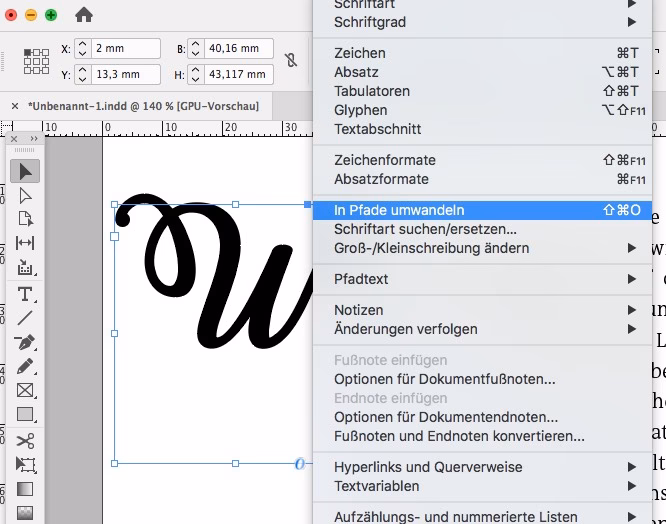This screenshot has width=666, height=524.
Task: Click the X position field
Action: coord(126,48)
